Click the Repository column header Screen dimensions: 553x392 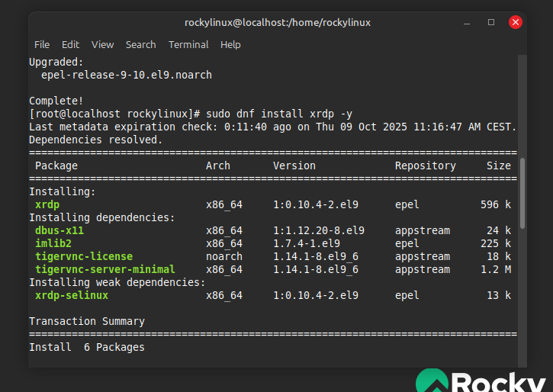(425, 165)
